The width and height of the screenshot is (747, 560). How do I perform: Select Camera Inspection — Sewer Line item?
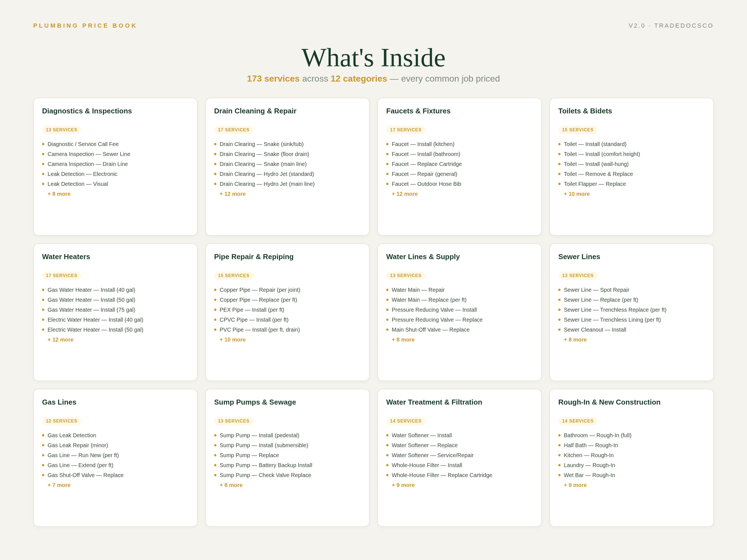89,154
